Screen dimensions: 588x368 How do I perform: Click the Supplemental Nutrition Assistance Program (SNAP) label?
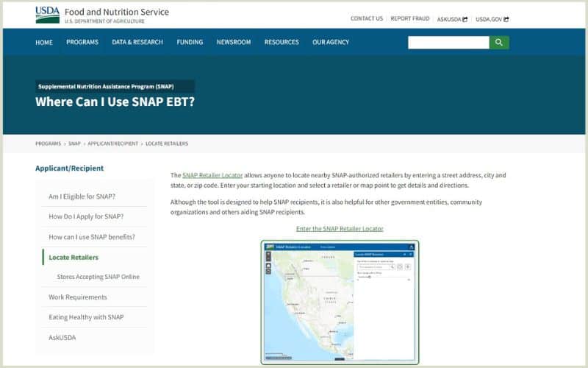tap(106, 86)
